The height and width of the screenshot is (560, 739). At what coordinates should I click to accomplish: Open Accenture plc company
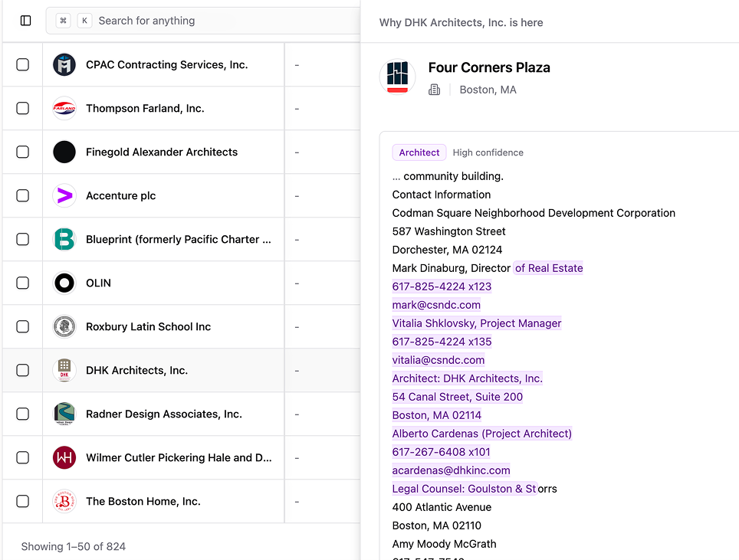pyautogui.click(x=120, y=195)
